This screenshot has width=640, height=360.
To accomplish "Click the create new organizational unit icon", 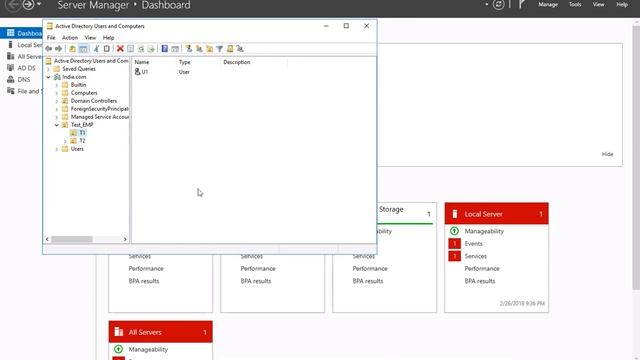I will tap(209, 49).
